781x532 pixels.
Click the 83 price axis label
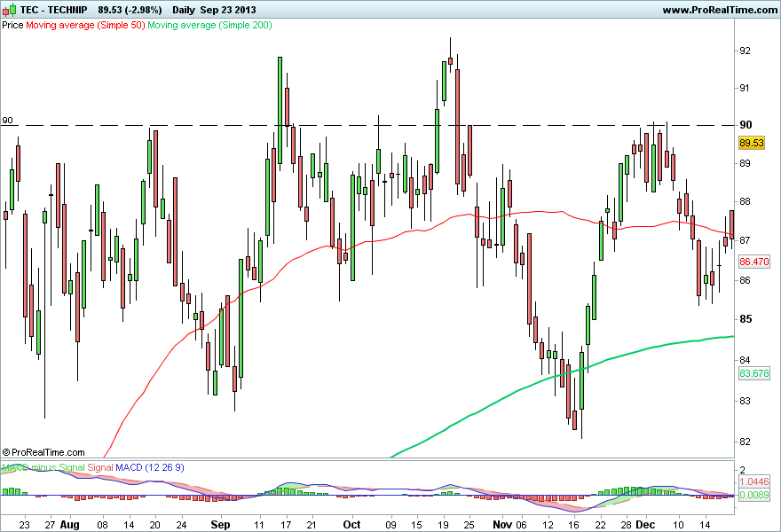pyautogui.click(x=745, y=401)
